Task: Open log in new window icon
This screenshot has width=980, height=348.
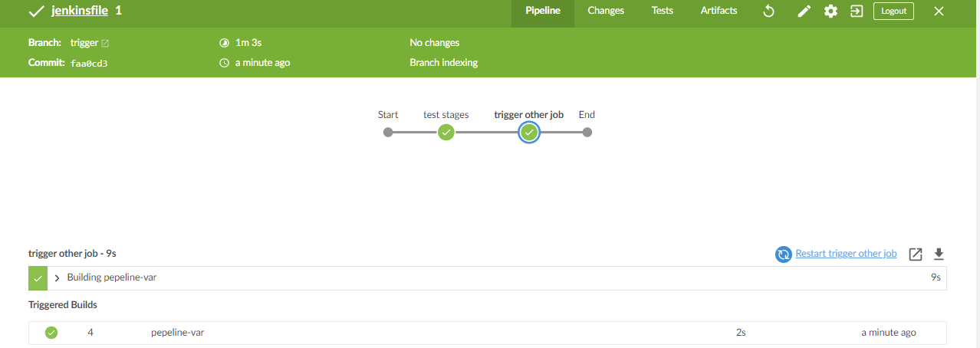Action: tap(915, 254)
